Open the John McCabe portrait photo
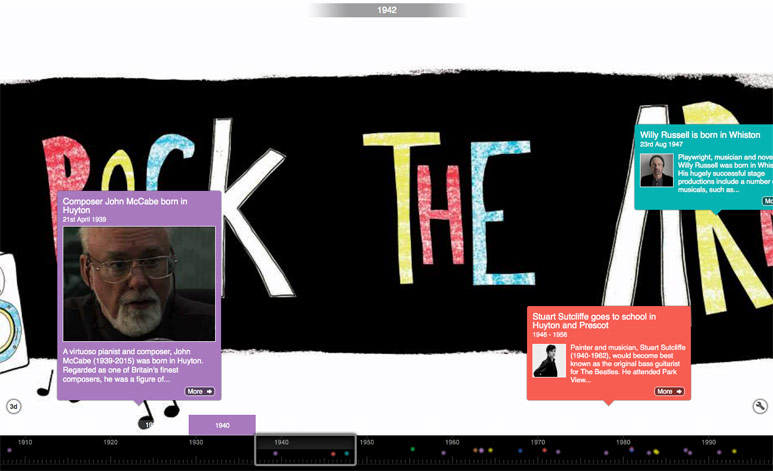The image size is (773, 471). tap(139, 284)
